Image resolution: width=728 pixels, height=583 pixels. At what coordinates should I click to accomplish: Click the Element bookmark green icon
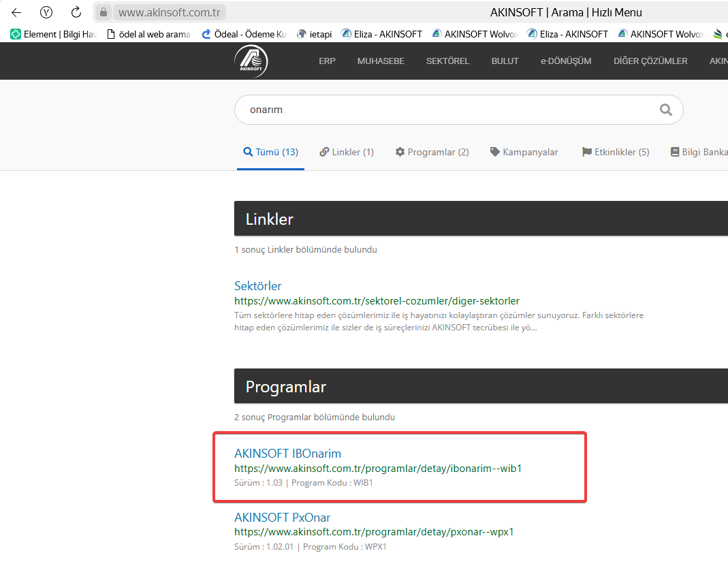tap(16, 34)
